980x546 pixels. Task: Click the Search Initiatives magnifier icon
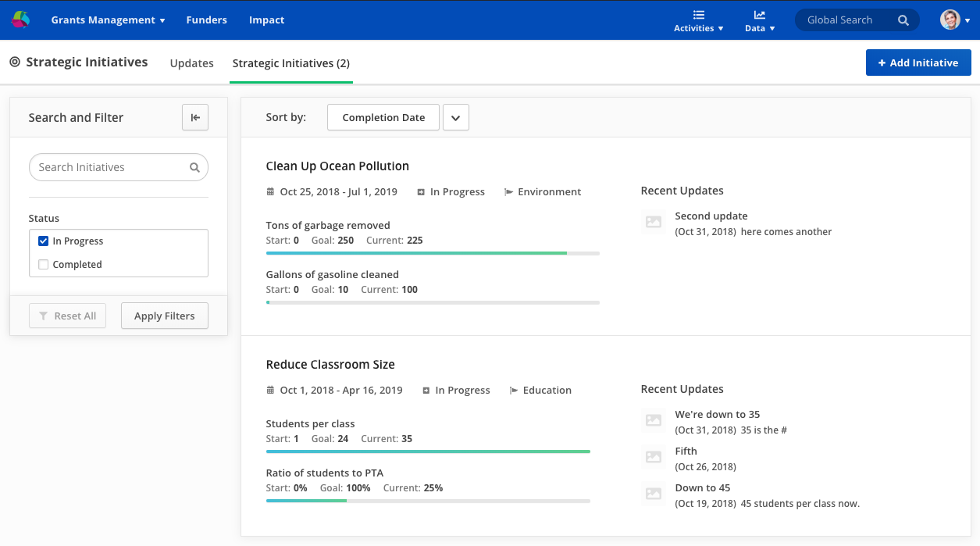click(194, 167)
